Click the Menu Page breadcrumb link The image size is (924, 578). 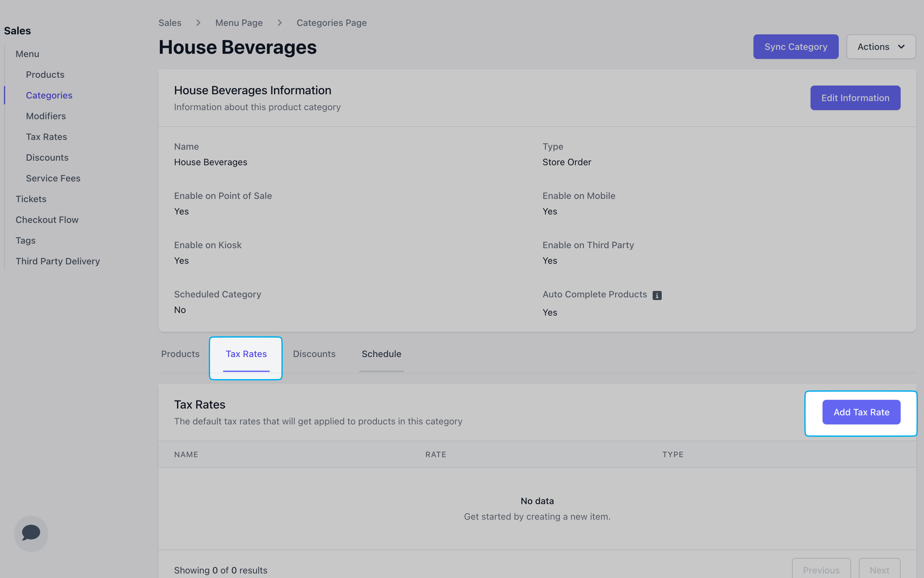point(239,23)
